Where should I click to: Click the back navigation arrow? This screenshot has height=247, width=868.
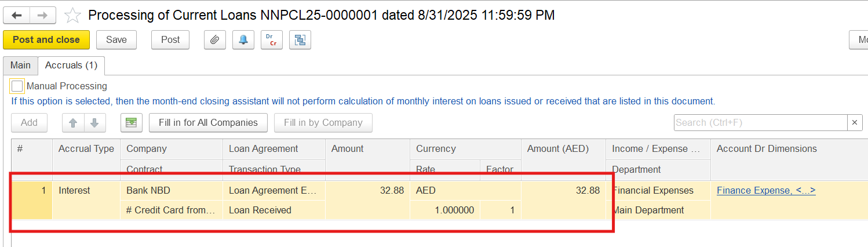(16, 15)
